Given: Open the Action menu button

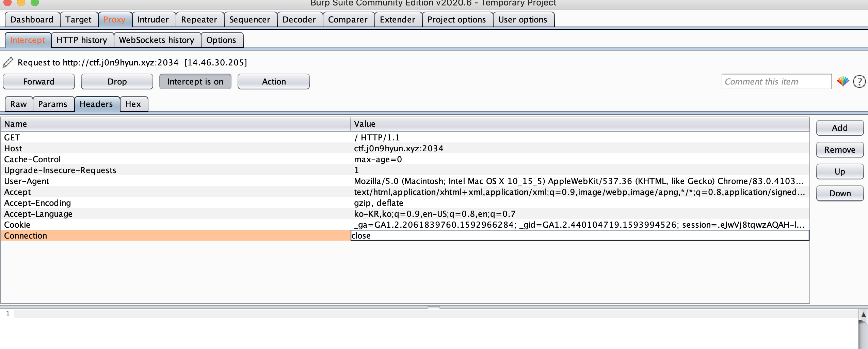Looking at the screenshot, I should (274, 82).
